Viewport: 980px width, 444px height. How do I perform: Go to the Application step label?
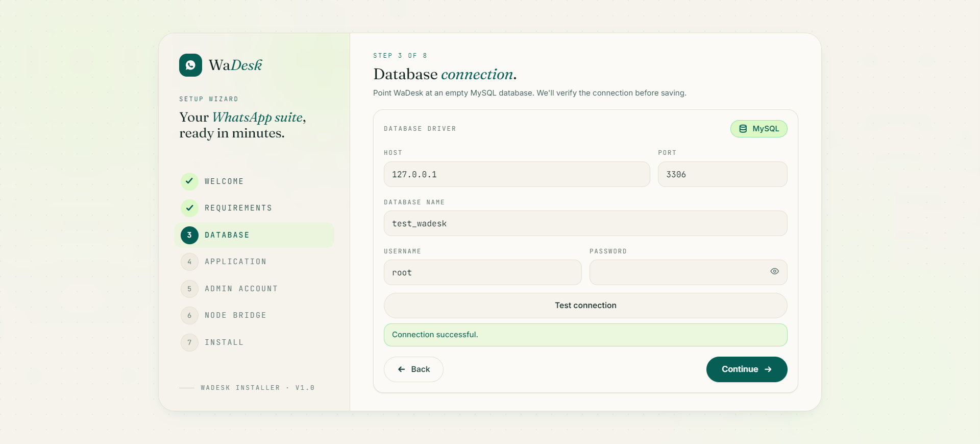(235, 262)
